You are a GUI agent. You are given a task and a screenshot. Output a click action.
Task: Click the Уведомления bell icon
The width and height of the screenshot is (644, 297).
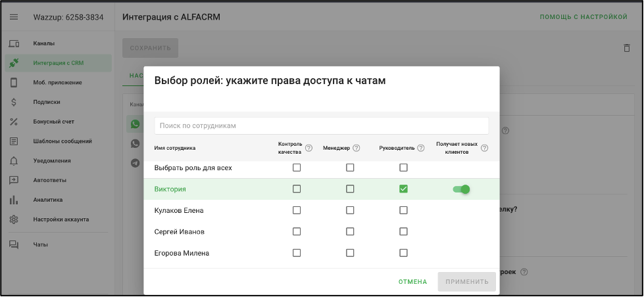(14, 160)
